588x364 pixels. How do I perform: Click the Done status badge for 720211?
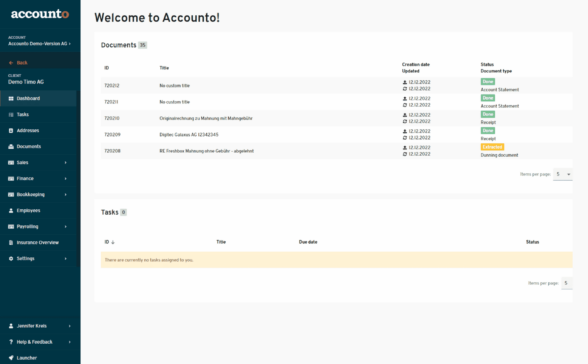tap(488, 98)
